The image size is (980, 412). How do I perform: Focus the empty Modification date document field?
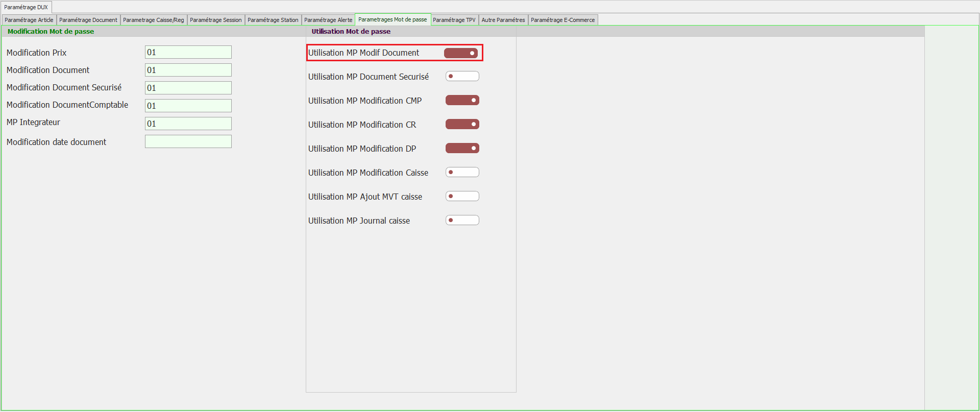click(x=188, y=141)
